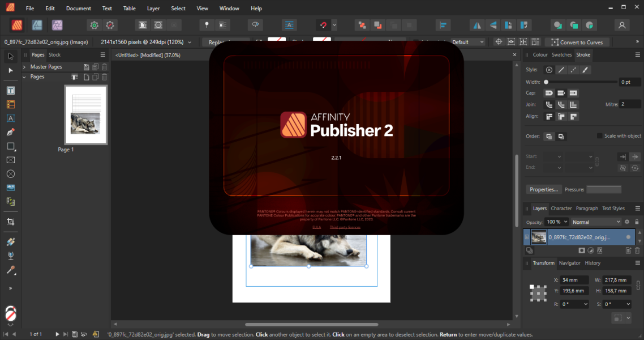Select the Artistic Text tool
This screenshot has width=644, height=340.
(11, 118)
